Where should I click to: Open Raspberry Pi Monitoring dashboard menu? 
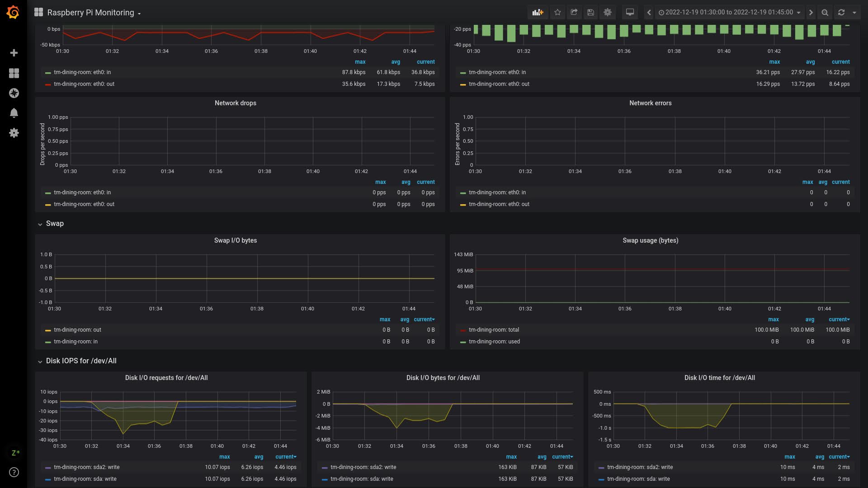coord(94,13)
